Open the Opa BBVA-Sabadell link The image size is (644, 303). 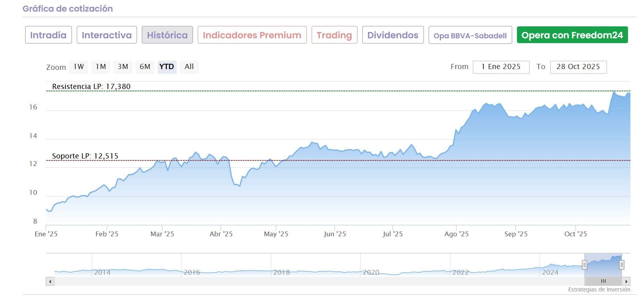point(470,36)
